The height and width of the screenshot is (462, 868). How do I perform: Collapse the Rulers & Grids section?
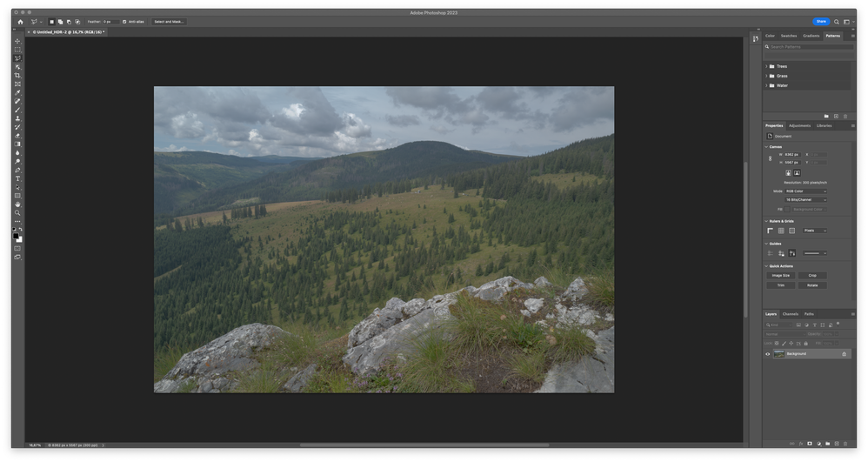(767, 221)
